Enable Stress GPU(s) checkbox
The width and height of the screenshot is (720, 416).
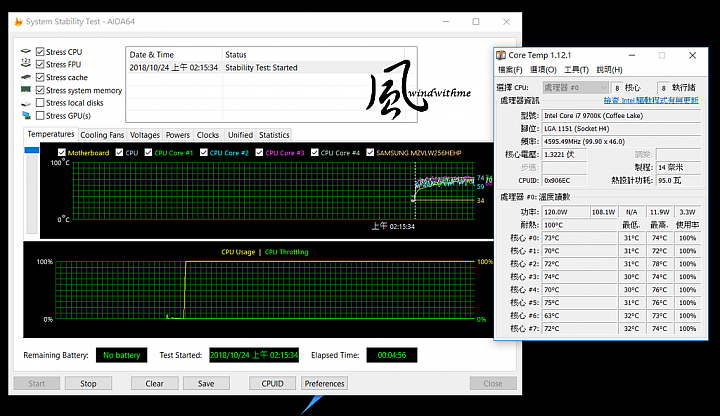point(40,115)
